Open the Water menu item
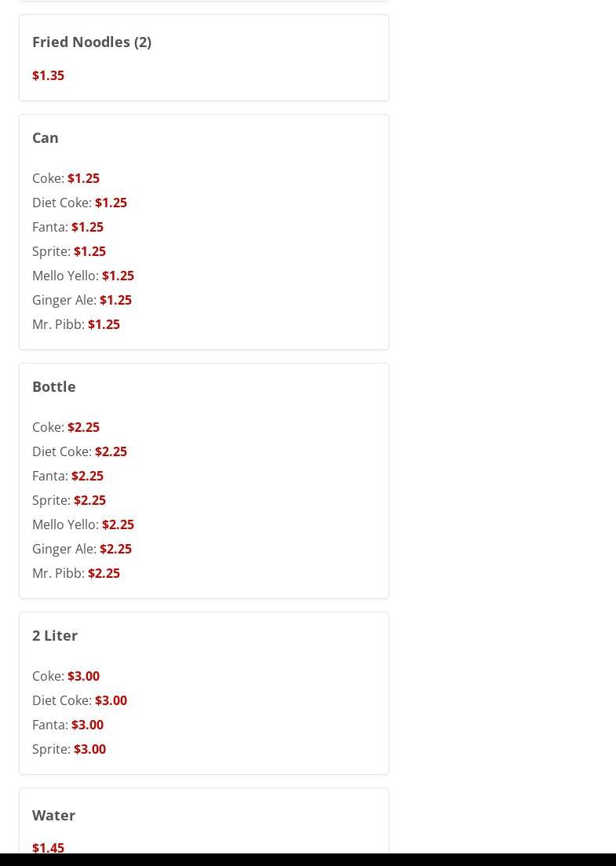Screen dimensions: 616x866 click(53, 816)
